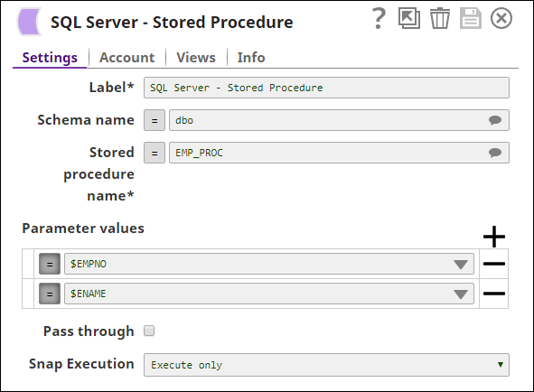The image size is (534, 392).
Task: Open expression suggestions for Schema name
Action: (495, 120)
